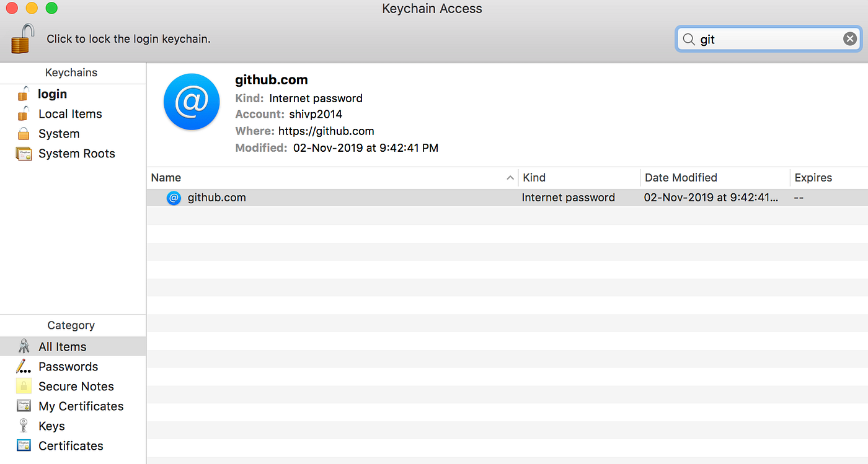Clear the git search query

(849, 38)
